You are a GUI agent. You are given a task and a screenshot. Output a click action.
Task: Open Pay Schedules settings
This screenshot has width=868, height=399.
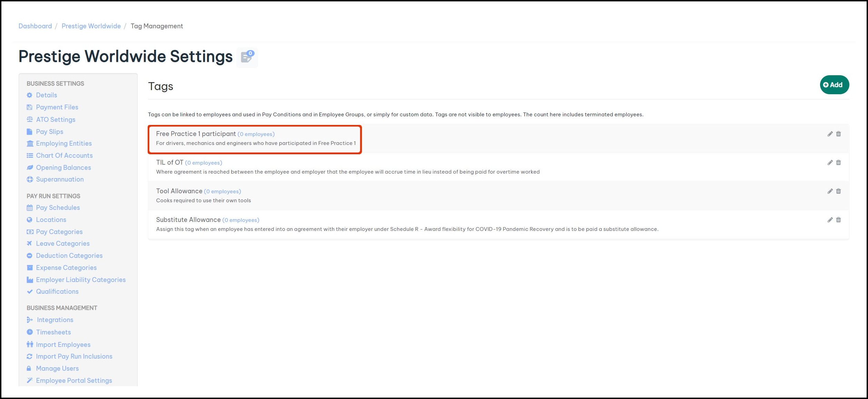58,207
